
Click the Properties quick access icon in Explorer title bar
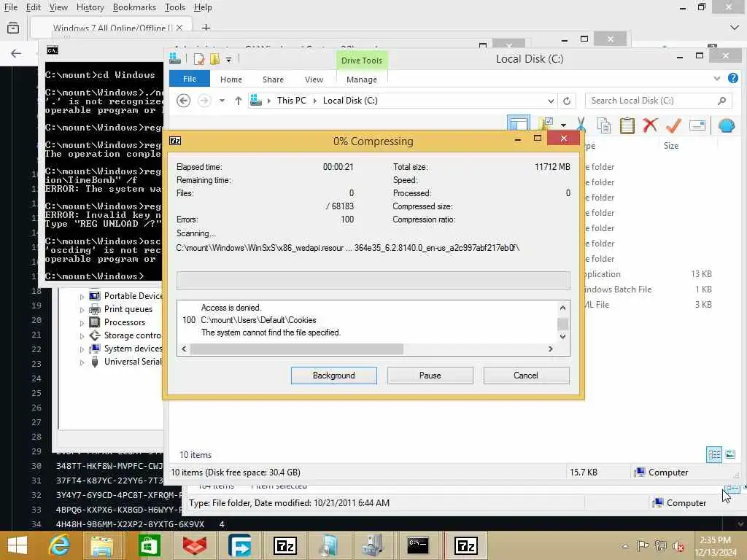tap(198, 59)
